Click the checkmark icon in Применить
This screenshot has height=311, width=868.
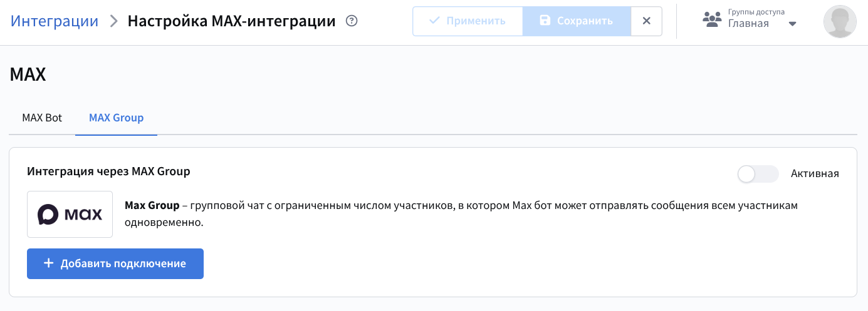(x=434, y=21)
